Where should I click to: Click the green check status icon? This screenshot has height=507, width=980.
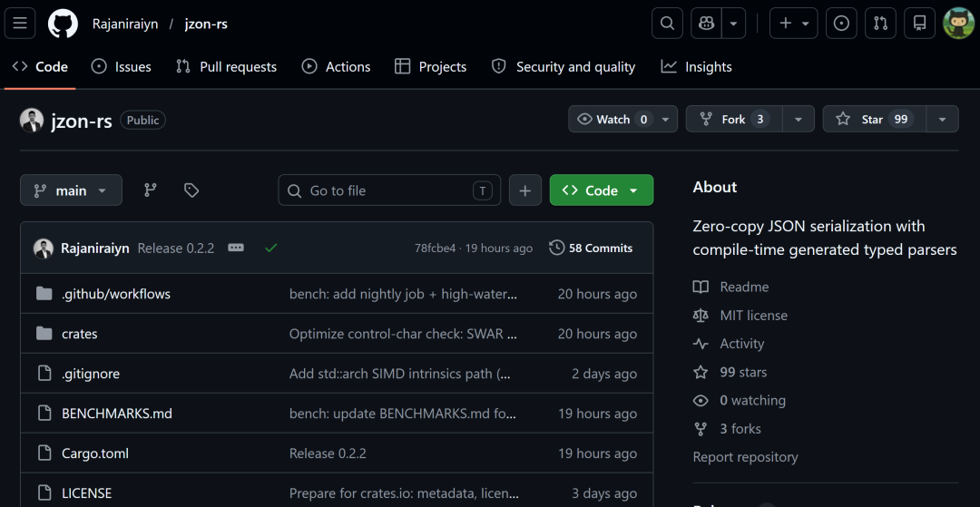(270, 248)
